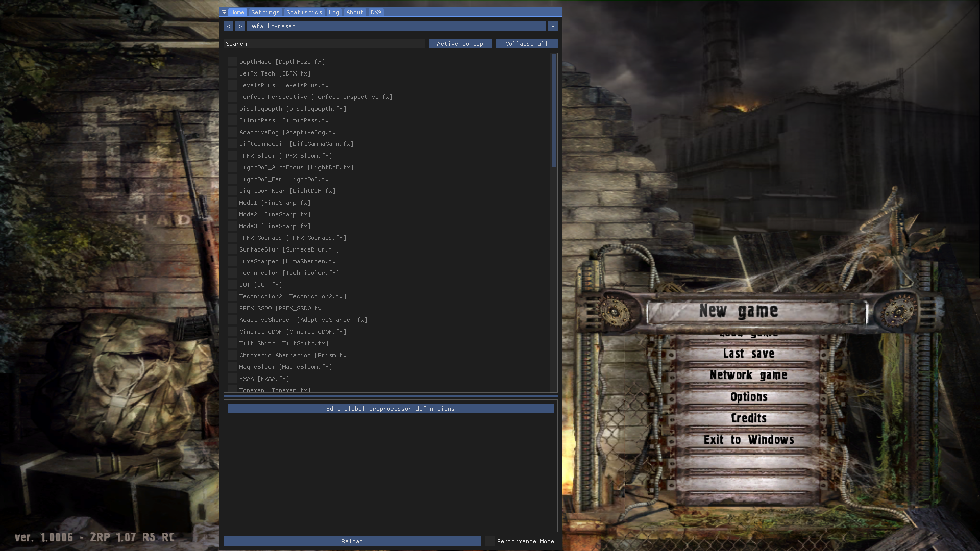Enable Chromatic Aberration Prism checkbox
The image size is (980, 551).
232,355
